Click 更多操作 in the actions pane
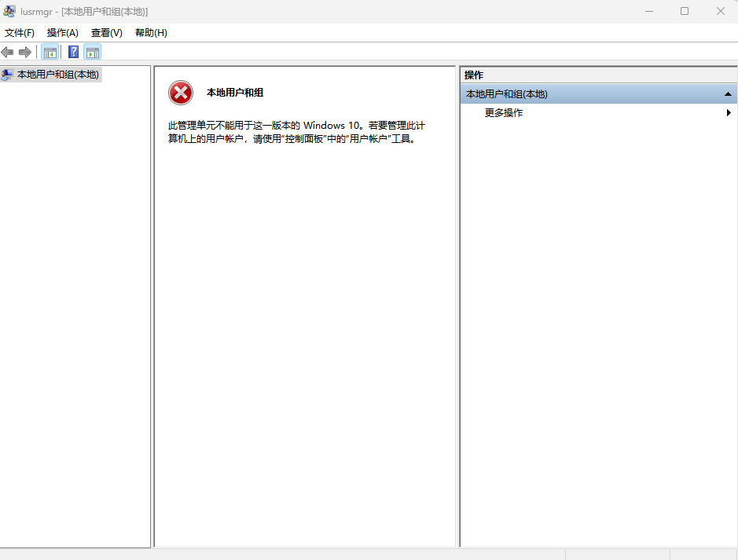738x560 pixels. [504, 113]
